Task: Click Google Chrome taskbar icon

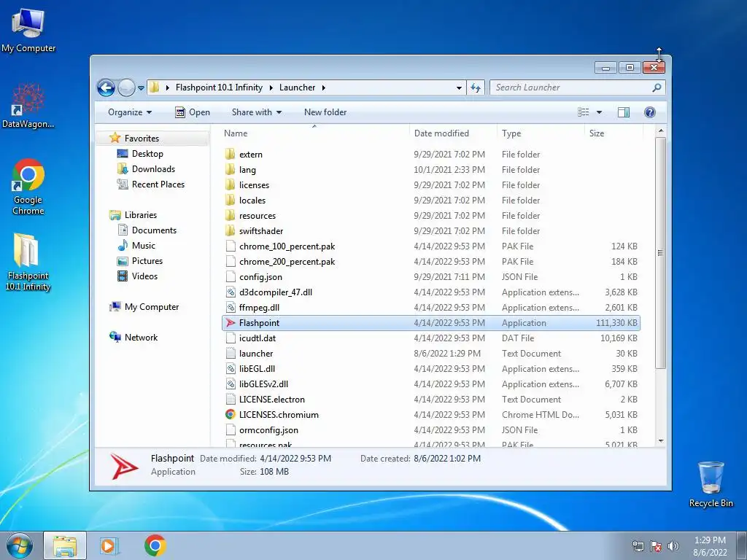Action: 155,545
